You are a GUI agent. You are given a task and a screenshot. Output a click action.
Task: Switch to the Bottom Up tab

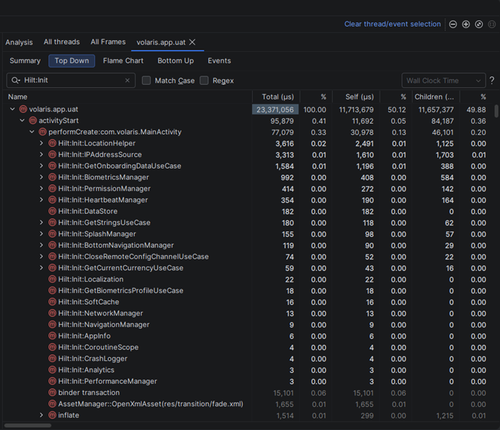click(176, 61)
